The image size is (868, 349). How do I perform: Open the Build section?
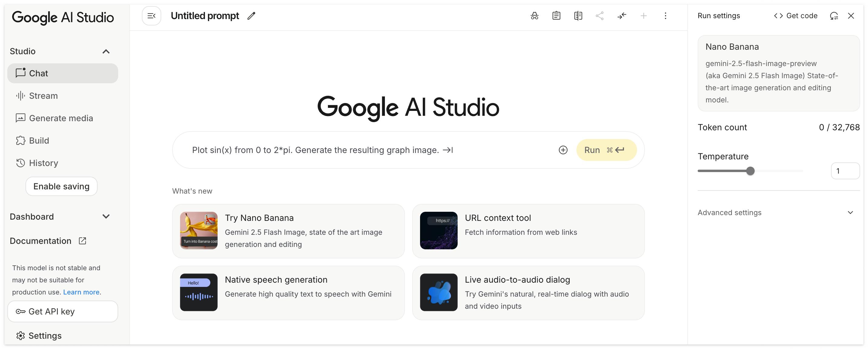coord(39,141)
